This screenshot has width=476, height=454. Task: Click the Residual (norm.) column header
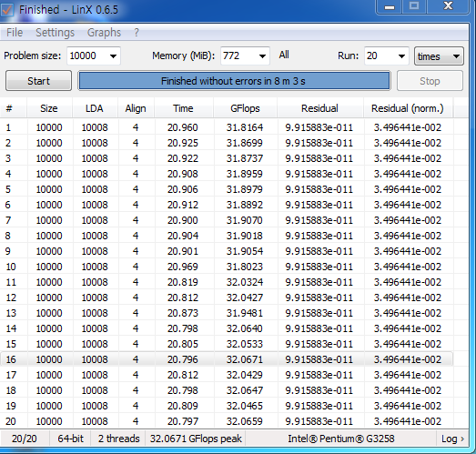(x=408, y=108)
